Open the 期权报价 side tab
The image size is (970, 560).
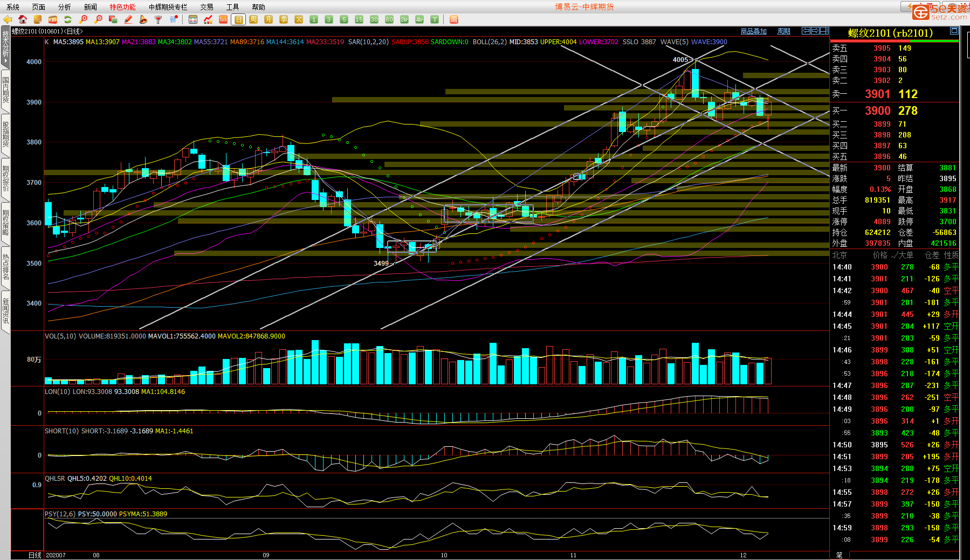point(5,178)
